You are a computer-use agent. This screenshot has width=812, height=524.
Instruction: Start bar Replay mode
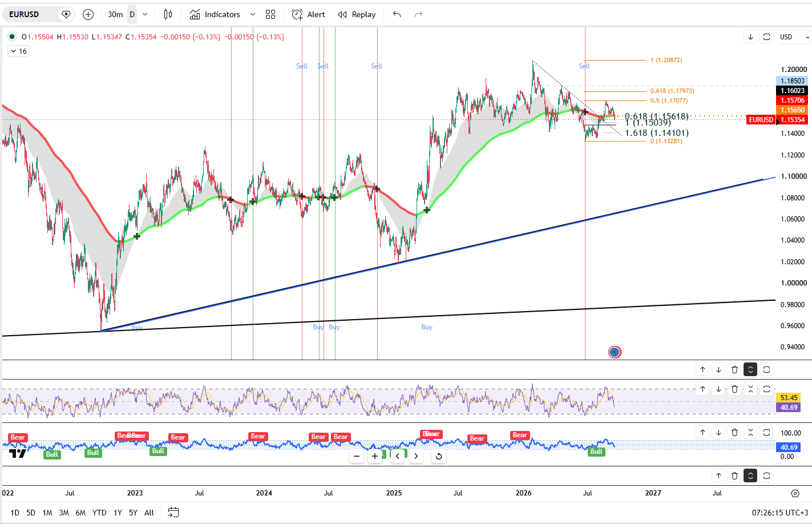357,14
